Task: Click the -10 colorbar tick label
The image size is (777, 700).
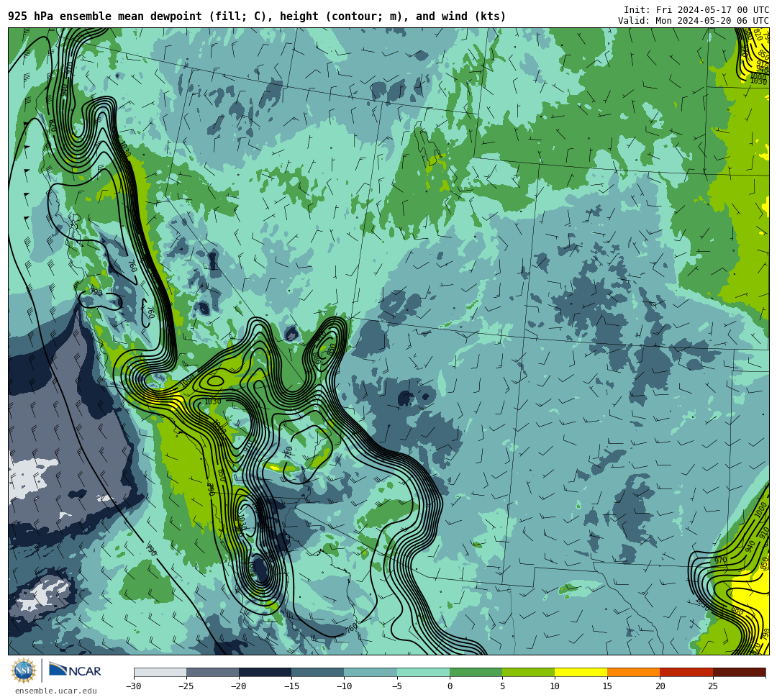Action: 344,686
